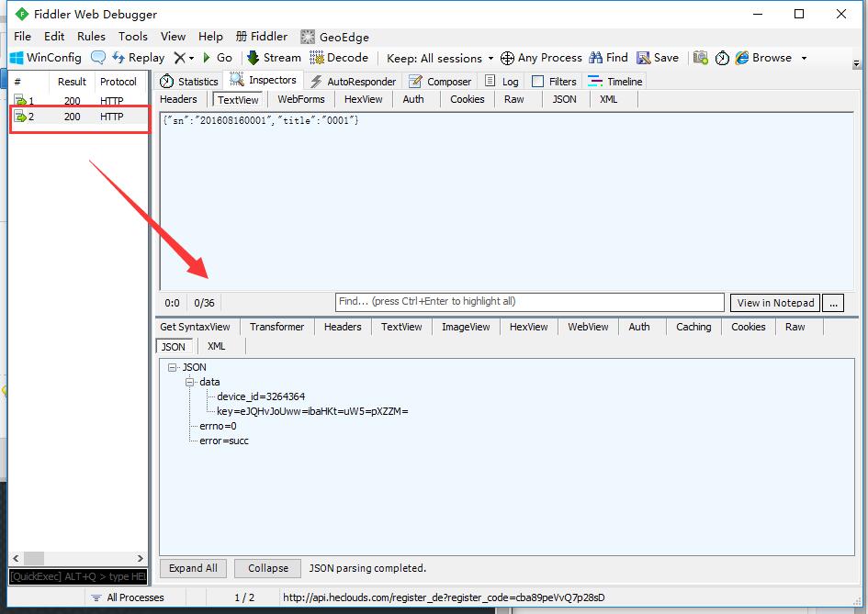Open the toolbar overflow arrow
This screenshot has height=614, width=868.
pos(856,63)
